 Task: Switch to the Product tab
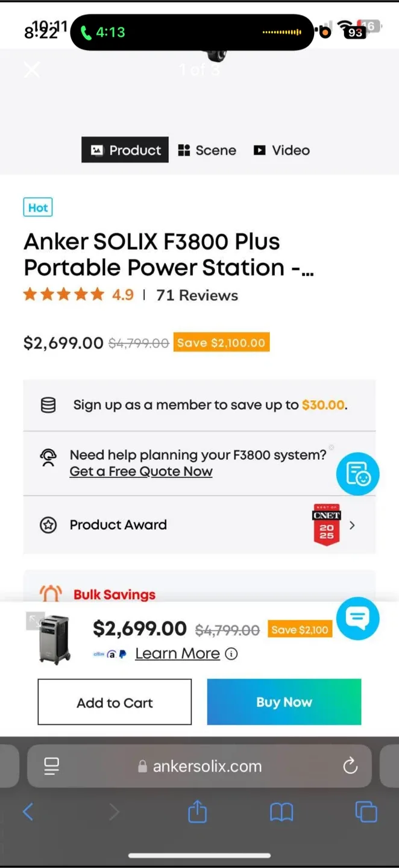tap(125, 149)
